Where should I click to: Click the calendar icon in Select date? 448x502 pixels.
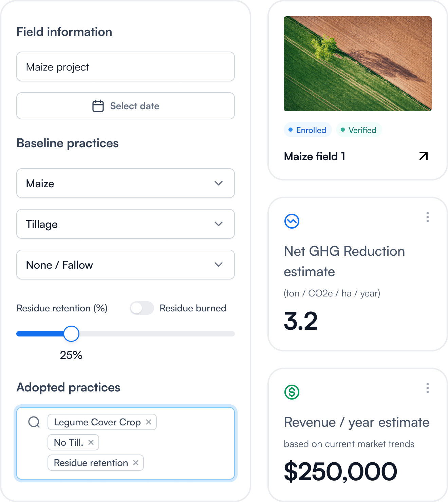coord(98,106)
